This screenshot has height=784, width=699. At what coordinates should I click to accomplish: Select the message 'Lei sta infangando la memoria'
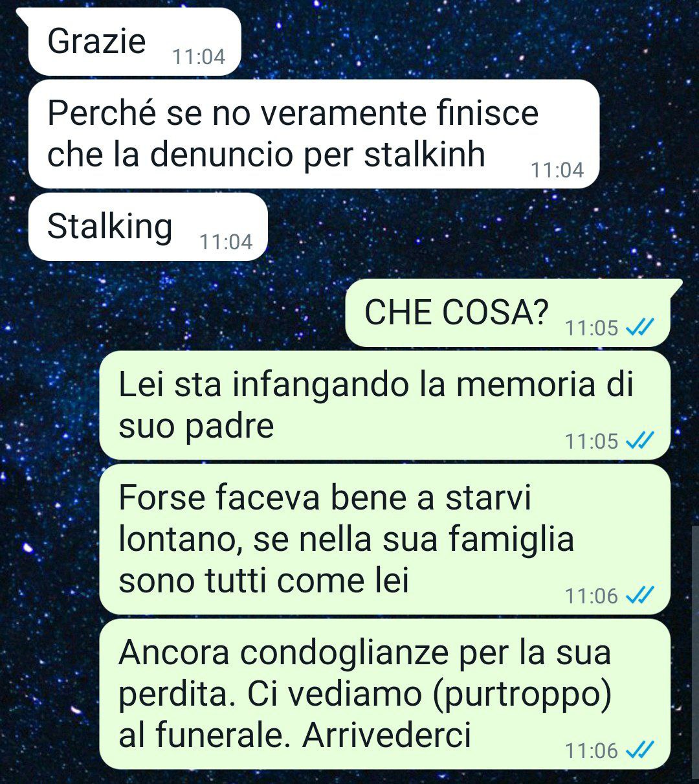coord(384,405)
